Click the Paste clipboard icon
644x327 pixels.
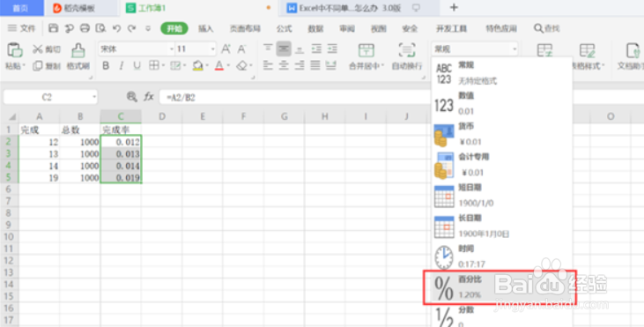15,50
